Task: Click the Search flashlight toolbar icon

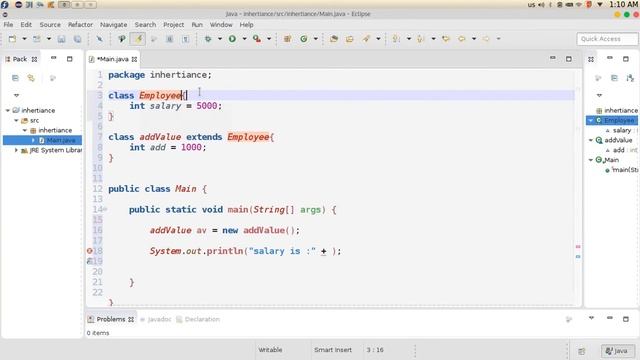Action: 366,39
